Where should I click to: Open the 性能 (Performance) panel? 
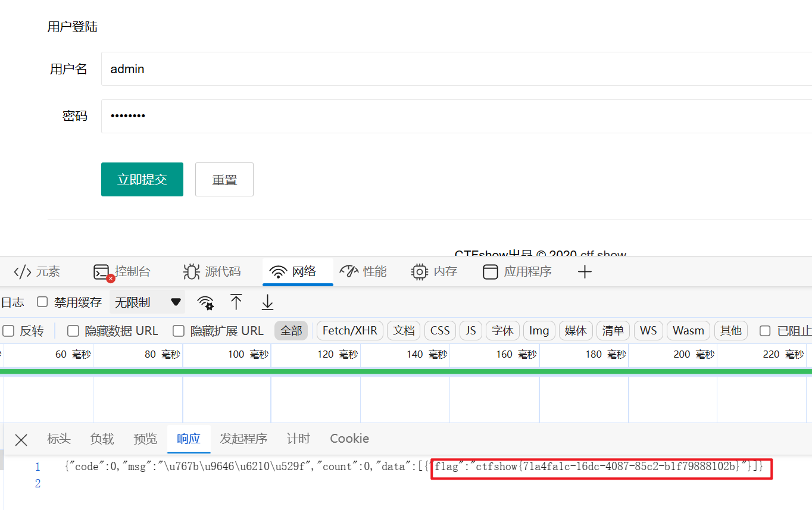(x=363, y=272)
